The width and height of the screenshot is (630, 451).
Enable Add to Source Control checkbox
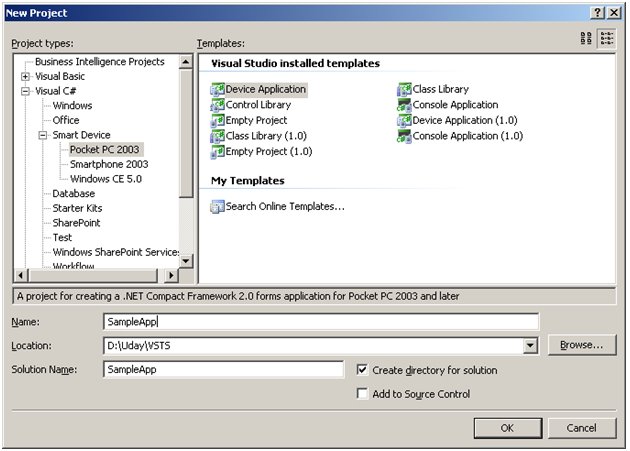[x=362, y=393]
